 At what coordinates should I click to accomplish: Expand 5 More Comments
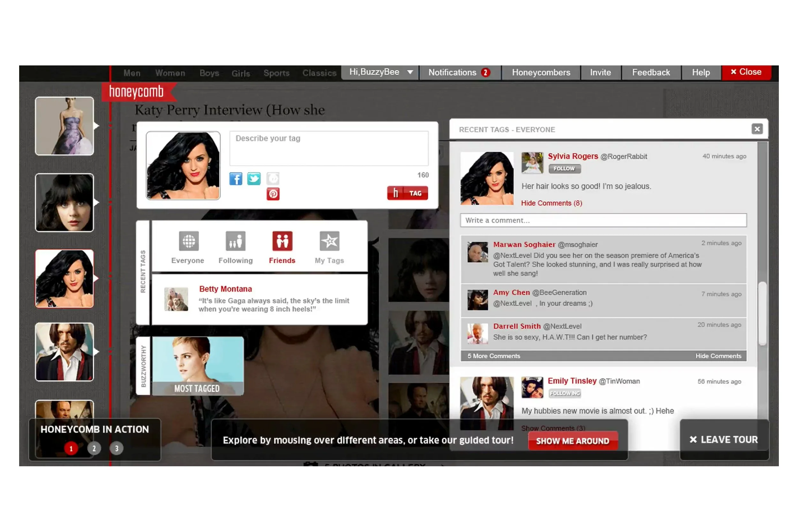click(x=494, y=356)
